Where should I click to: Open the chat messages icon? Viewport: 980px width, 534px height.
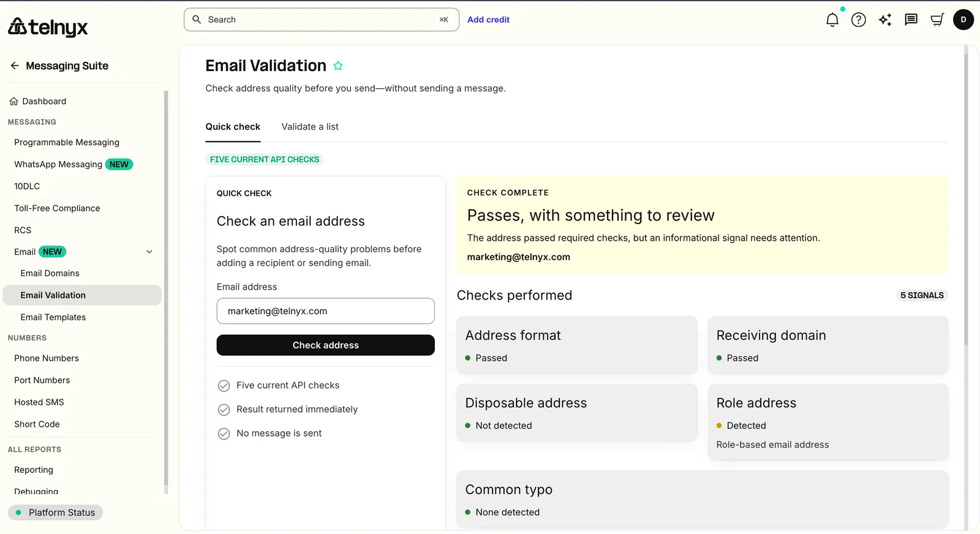[x=911, y=20]
